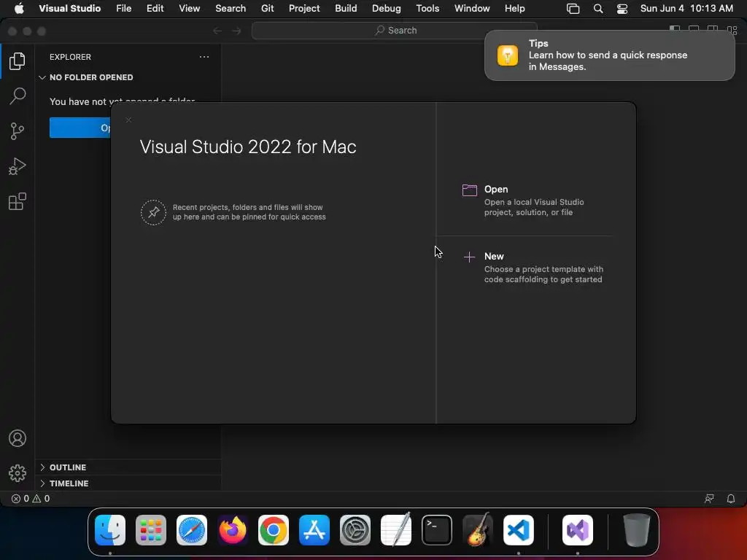Open App Store from the dock

click(314, 530)
